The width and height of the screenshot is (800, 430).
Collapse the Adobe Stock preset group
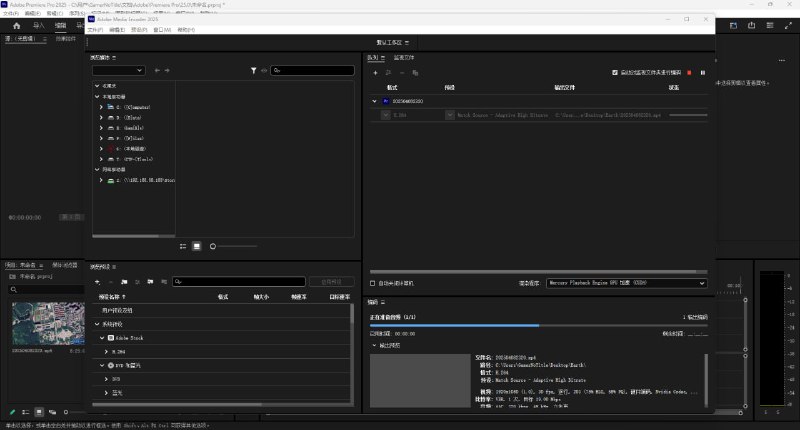102,338
